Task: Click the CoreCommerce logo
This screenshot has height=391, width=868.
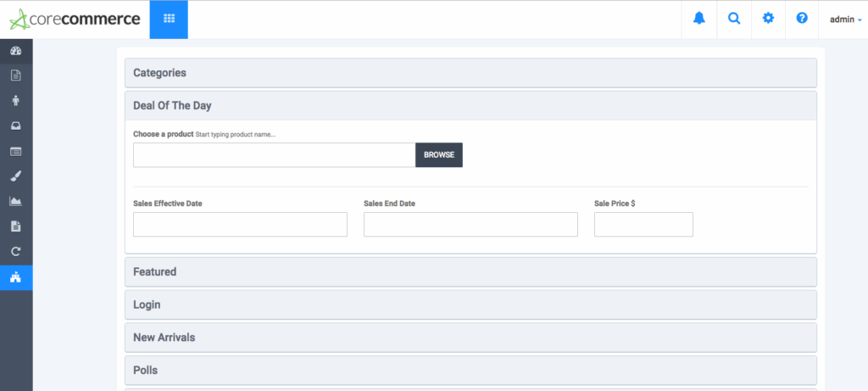Action: 75,19
